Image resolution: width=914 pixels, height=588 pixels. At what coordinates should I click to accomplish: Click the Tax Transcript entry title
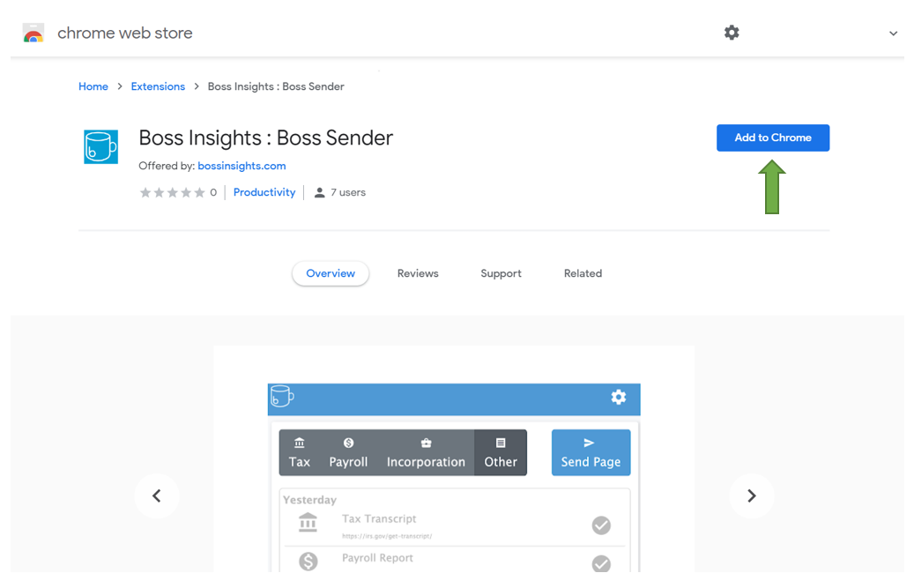[379, 518]
